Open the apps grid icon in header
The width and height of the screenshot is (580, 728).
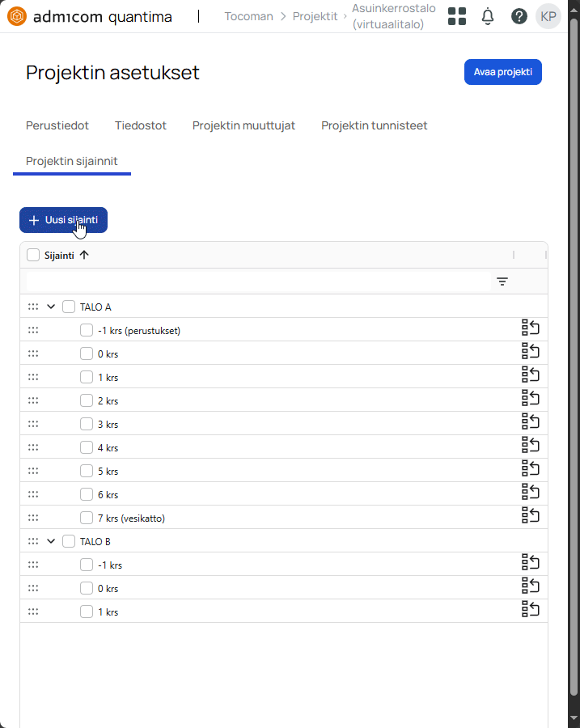(x=457, y=16)
